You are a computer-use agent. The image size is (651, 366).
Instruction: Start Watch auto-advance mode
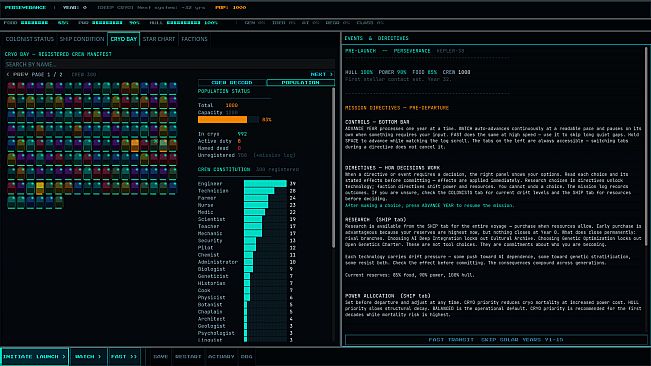tap(88, 356)
